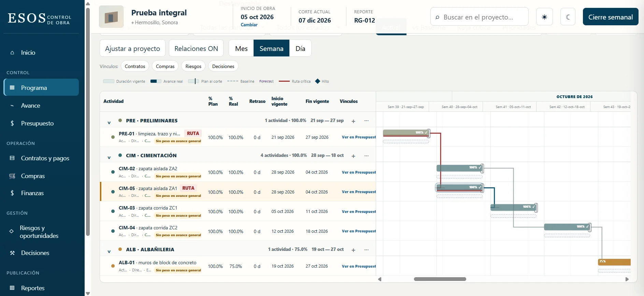Viewport: 644px width, 296px height.
Task: Open Compras cart icon in sidebar
Action: (x=12, y=176)
